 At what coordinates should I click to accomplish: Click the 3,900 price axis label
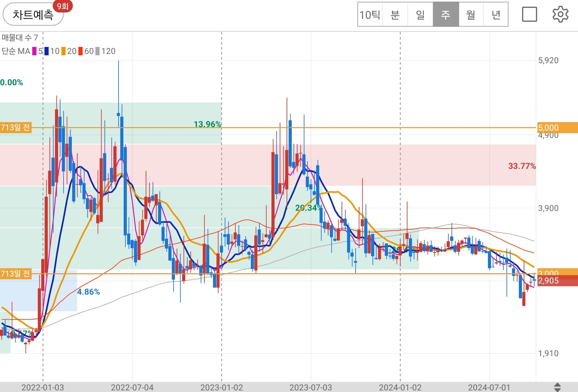(548, 208)
